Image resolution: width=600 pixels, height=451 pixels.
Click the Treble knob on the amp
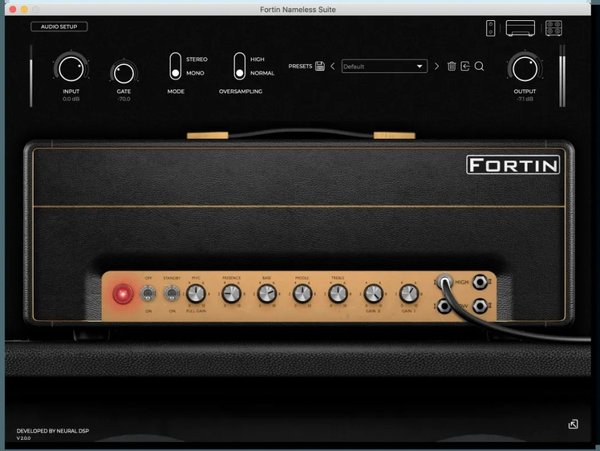338,294
